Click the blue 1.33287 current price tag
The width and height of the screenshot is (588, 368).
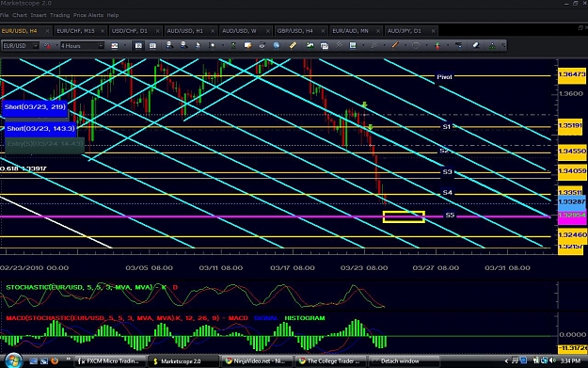click(571, 202)
